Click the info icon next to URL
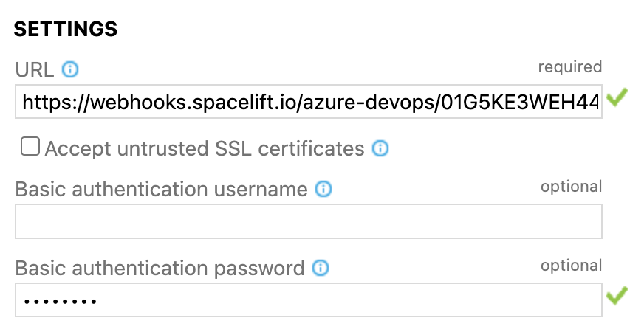Screen dimensions: 644x332 (70, 70)
